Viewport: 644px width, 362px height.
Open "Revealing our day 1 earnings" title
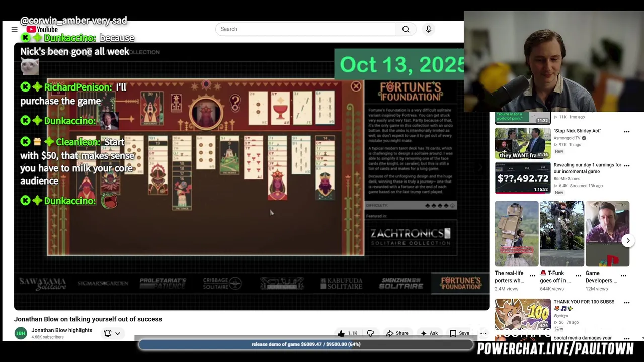tap(588, 168)
